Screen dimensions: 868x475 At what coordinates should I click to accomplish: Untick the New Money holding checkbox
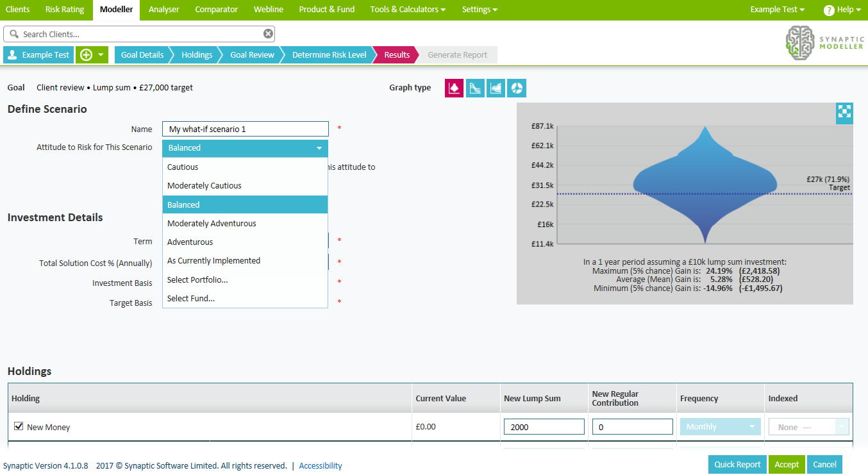19,426
